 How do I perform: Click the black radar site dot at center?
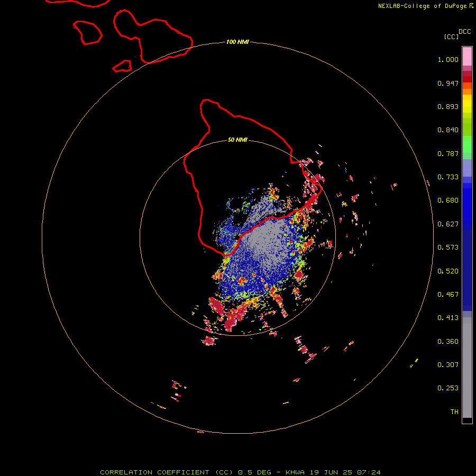click(237, 237)
